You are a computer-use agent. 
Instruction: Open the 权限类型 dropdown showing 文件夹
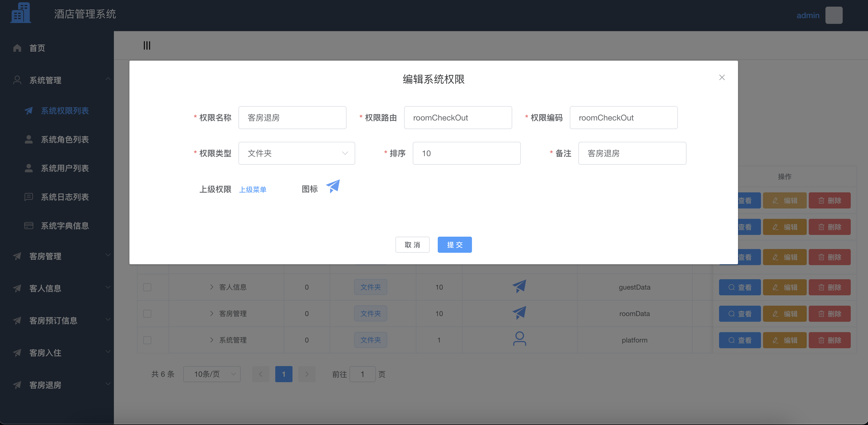click(297, 153)
